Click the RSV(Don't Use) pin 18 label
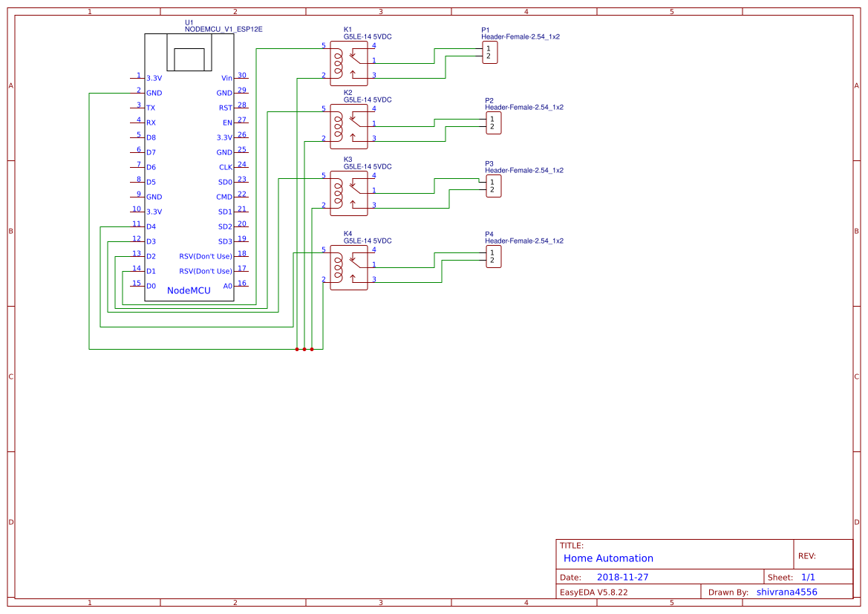 [206, 256]
